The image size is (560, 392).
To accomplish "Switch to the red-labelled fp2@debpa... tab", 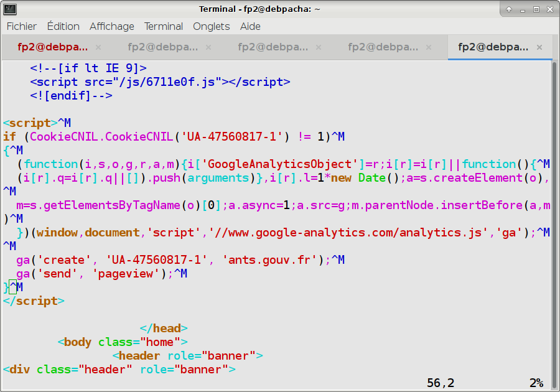I will [x=53, y=47].
